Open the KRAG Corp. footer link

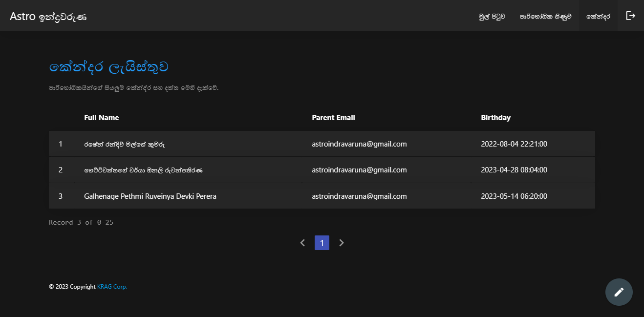(x=112, y=287)
